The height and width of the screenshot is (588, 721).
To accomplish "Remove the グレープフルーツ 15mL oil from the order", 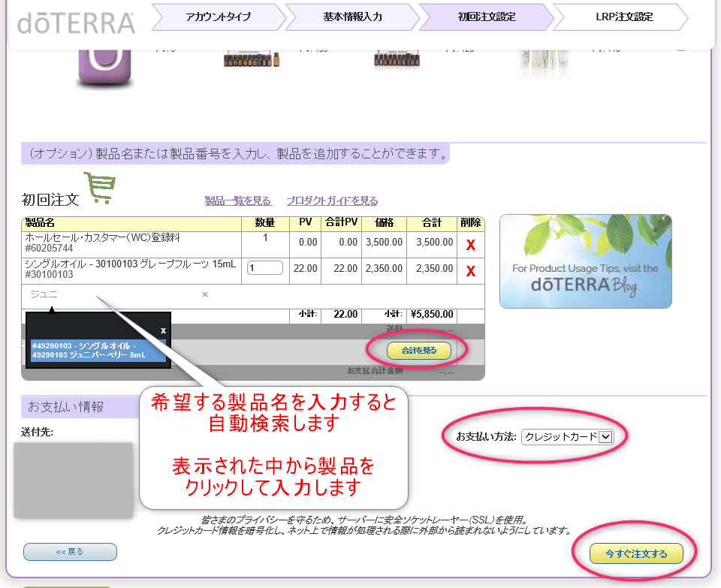I will click(471, 273).
